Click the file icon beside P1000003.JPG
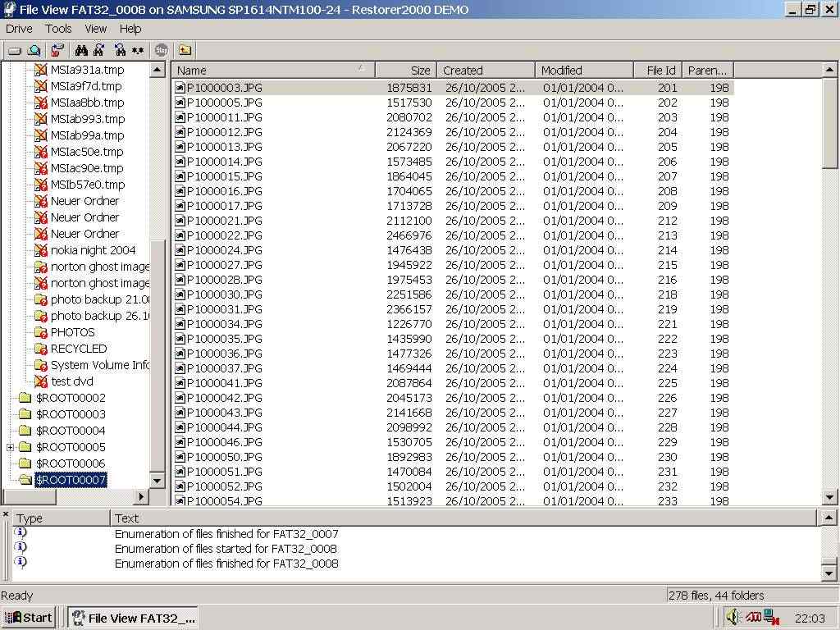The width and height of the screenshot is (840, 630). 180,88
